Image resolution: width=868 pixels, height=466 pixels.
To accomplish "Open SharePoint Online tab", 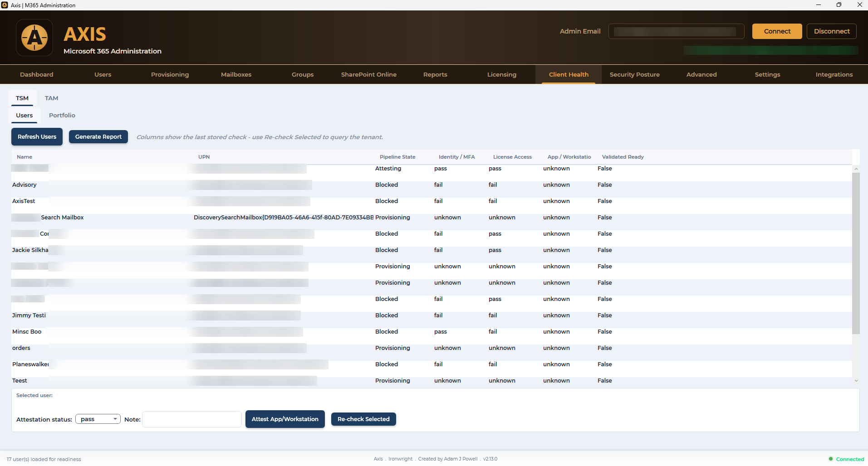I will pos(369,74).
